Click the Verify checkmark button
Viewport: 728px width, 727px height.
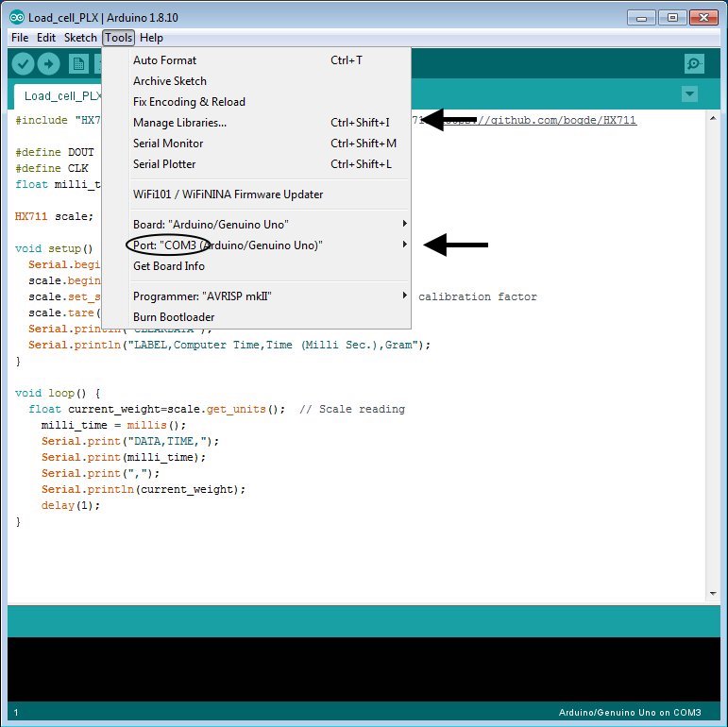tap(24, 63)
